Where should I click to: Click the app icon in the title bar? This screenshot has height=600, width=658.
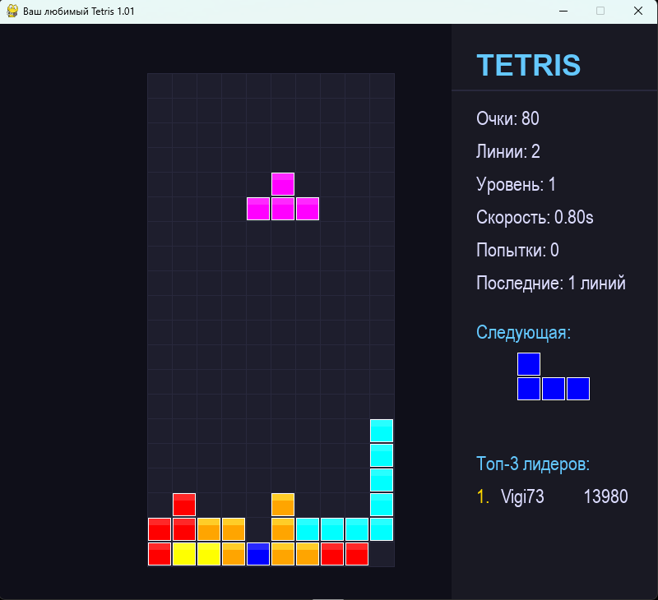pyautogui.click(x=11, y=11)
